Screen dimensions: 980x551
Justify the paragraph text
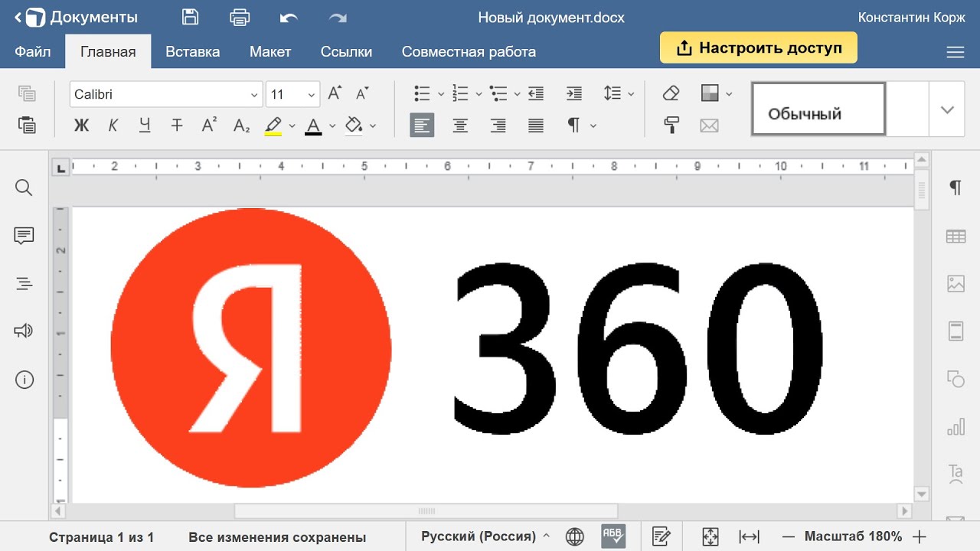coord(536,126)
